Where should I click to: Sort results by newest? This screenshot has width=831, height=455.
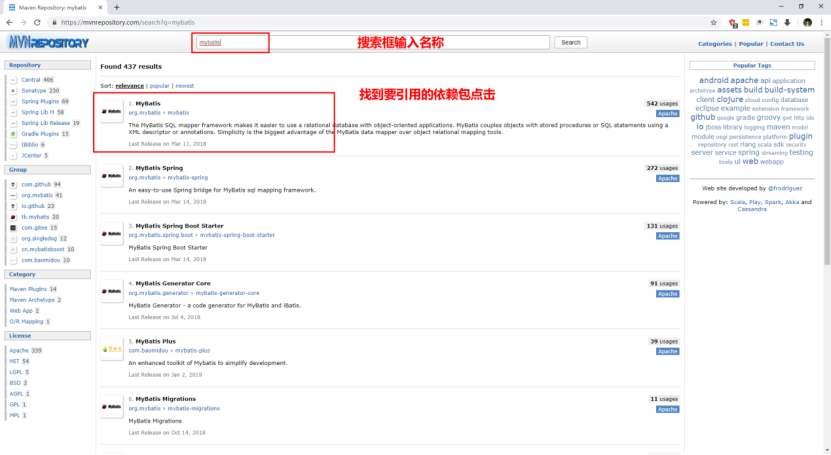click(185, 86)
